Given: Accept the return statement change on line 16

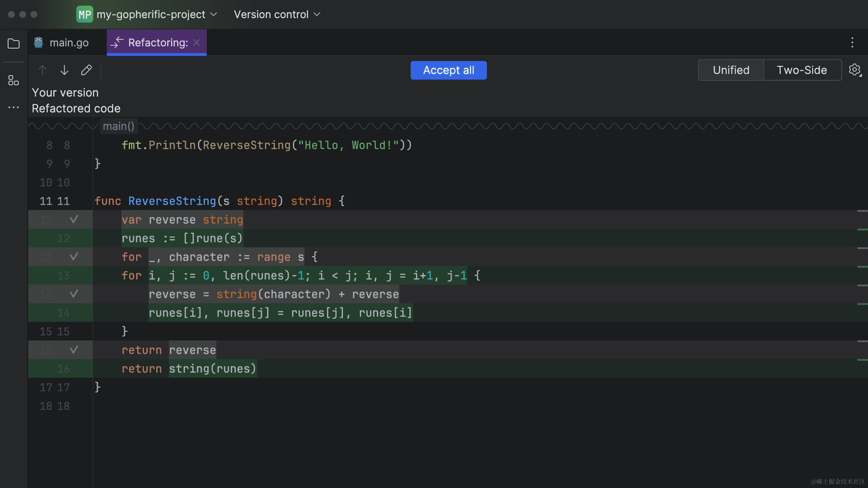Looking at the screenshot, I should click(74, 350).
